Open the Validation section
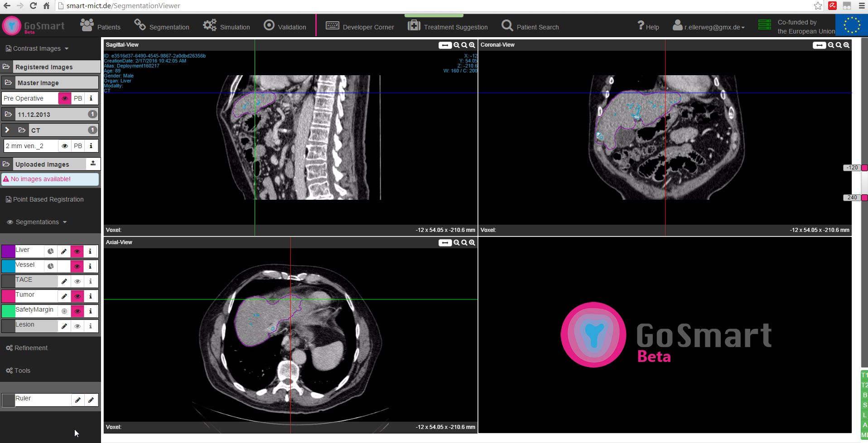Screen dimensions: 868x443 [x=285, y=26]
